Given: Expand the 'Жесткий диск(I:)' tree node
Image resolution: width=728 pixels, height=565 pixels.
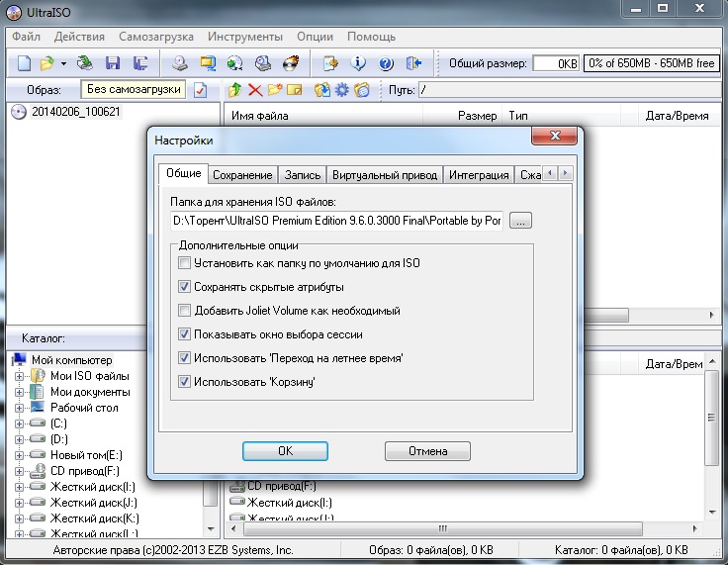Looking at the screenshot, I should (19, 487).
